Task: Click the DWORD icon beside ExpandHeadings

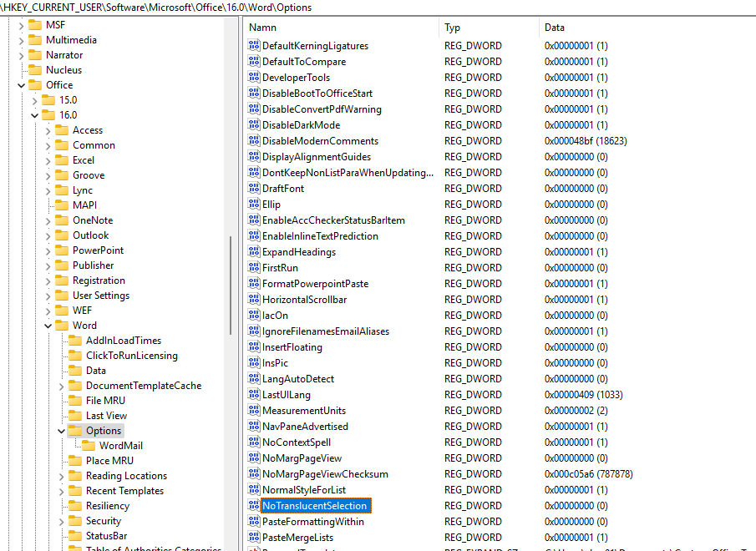Action: pyautogui.click(x=254, y=252)
